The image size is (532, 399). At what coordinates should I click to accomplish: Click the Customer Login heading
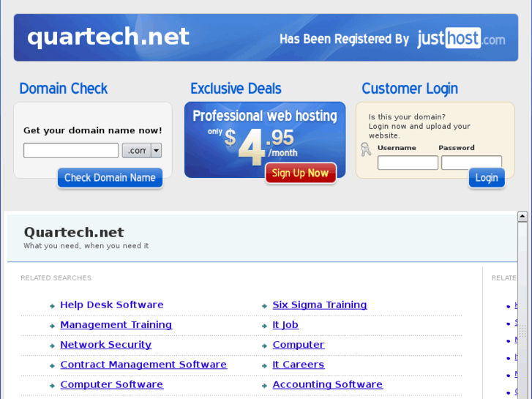pos(410,89)
